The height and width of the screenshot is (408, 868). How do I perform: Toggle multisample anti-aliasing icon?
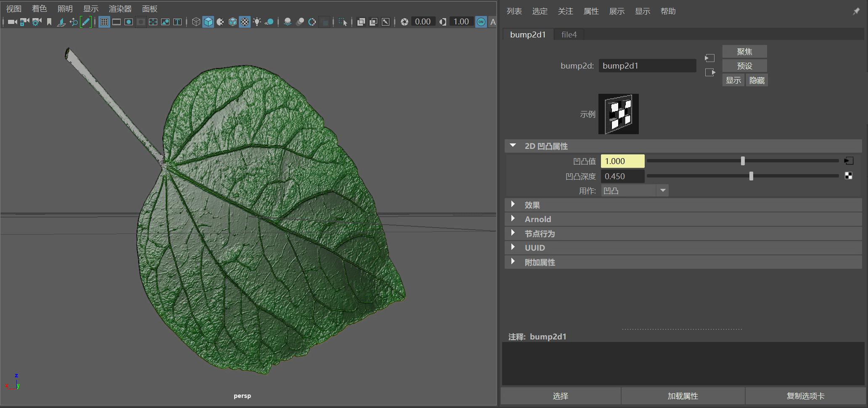click(312, 22)
